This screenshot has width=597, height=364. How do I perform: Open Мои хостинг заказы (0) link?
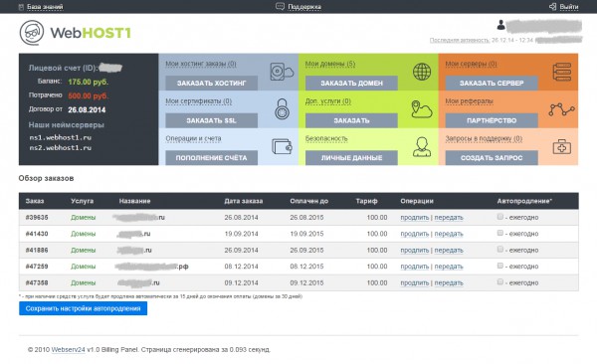[x=201, y=64]
